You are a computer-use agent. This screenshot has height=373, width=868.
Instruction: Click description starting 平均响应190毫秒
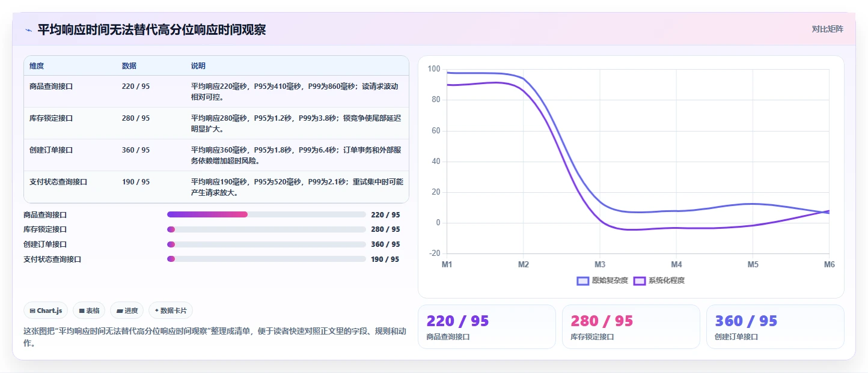[x=297, y=187]
